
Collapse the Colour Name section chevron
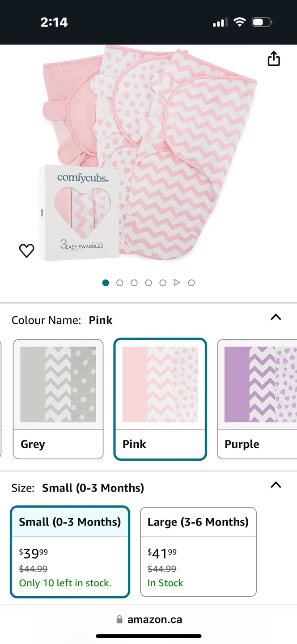pos(276,318)
